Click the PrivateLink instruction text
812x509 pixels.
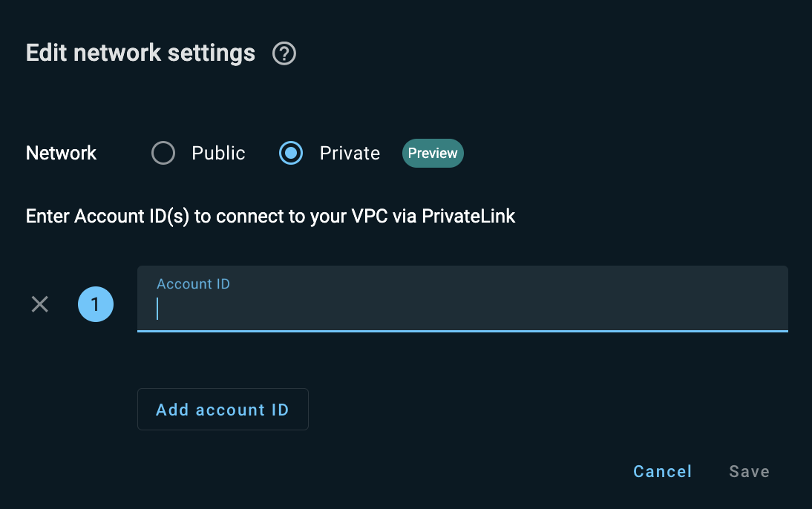pos(270,217)
